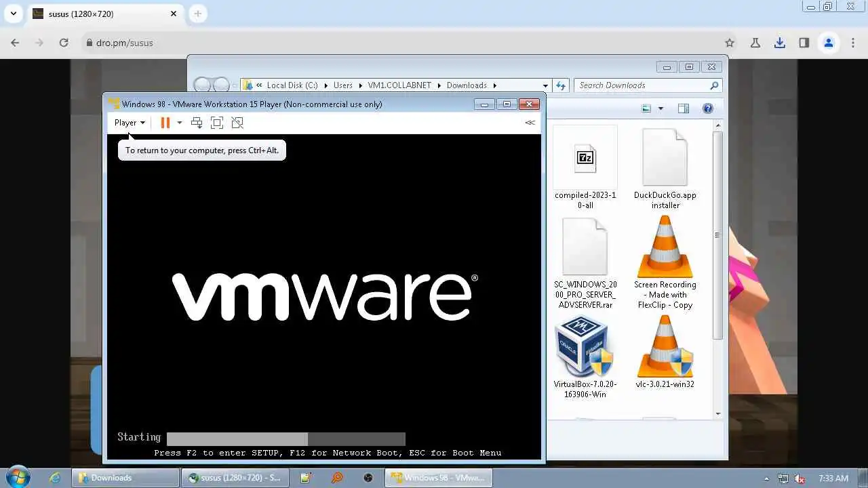Open Explorer help with question mark
868x488 pixels.
[708, 108]
